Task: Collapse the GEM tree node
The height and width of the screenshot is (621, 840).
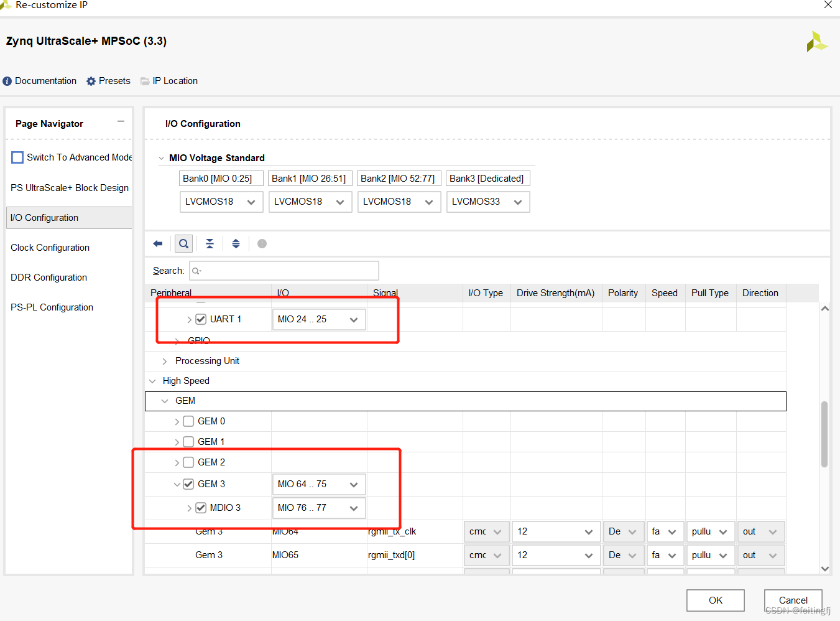Action: click(165, 401)
